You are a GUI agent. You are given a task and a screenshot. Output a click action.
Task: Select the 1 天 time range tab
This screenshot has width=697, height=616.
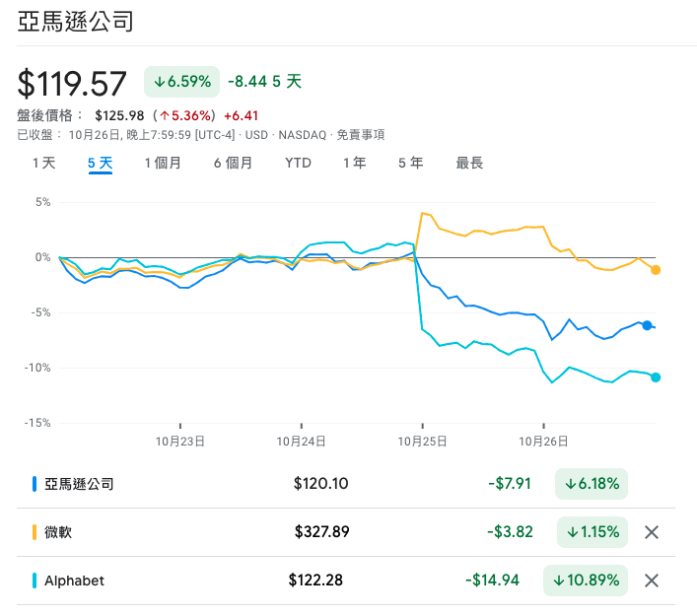tap(44, 163)
